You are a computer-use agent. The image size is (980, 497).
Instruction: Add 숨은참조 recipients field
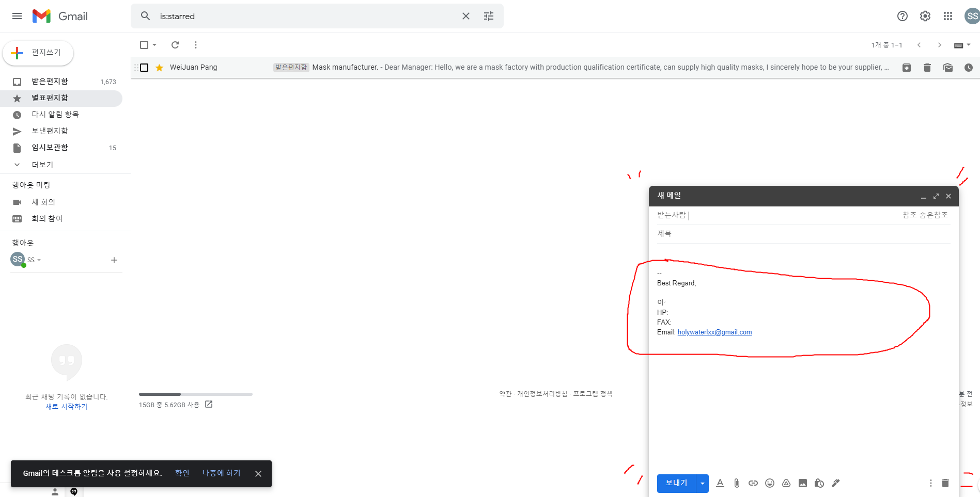934,215
